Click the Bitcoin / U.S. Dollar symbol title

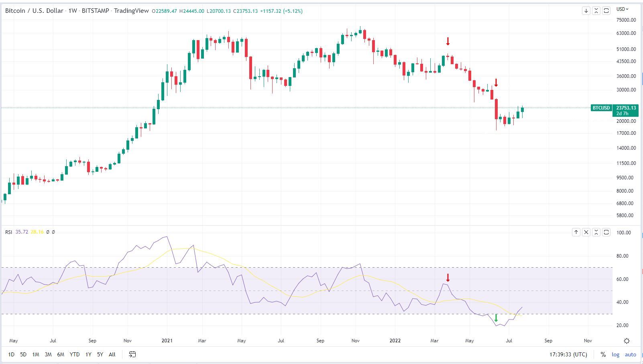[x=34, y=11]
